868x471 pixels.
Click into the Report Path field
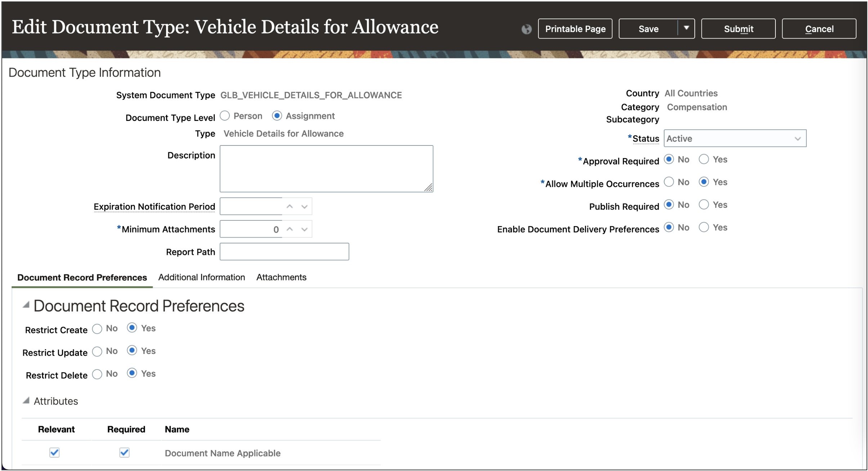click(284, 252)
